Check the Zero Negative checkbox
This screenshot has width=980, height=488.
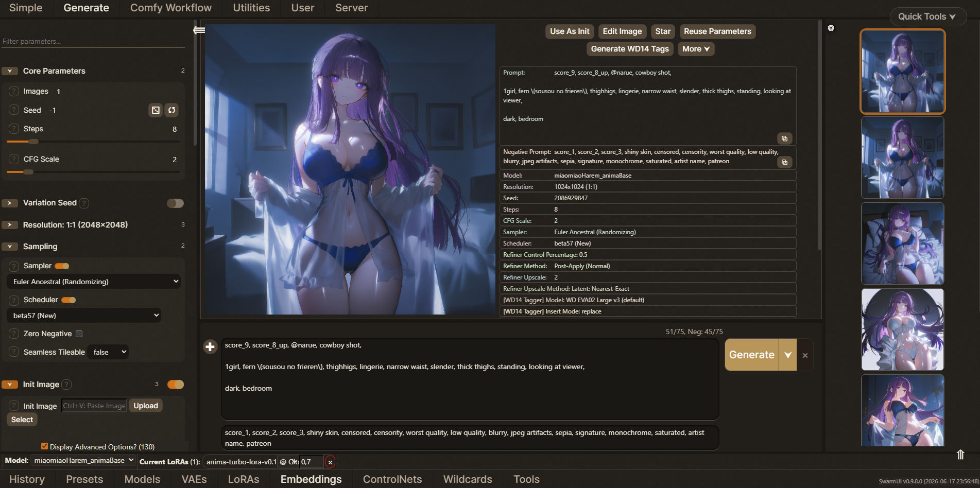click(x=79, y=334)
